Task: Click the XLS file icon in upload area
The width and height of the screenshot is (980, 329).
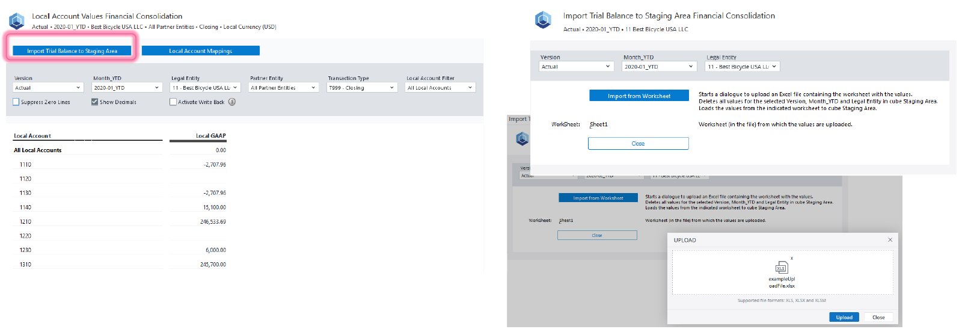Action: pyautogui.click(x=781, y=268)
